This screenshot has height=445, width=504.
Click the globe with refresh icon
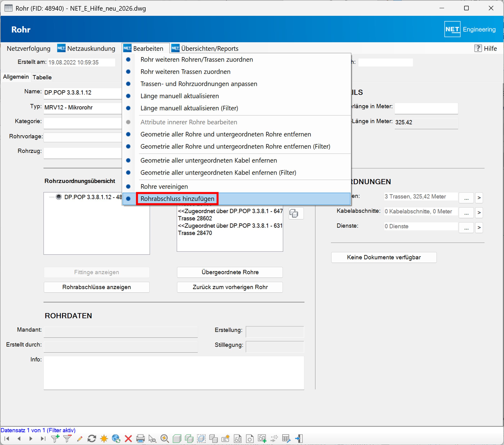tap(116, 439)
